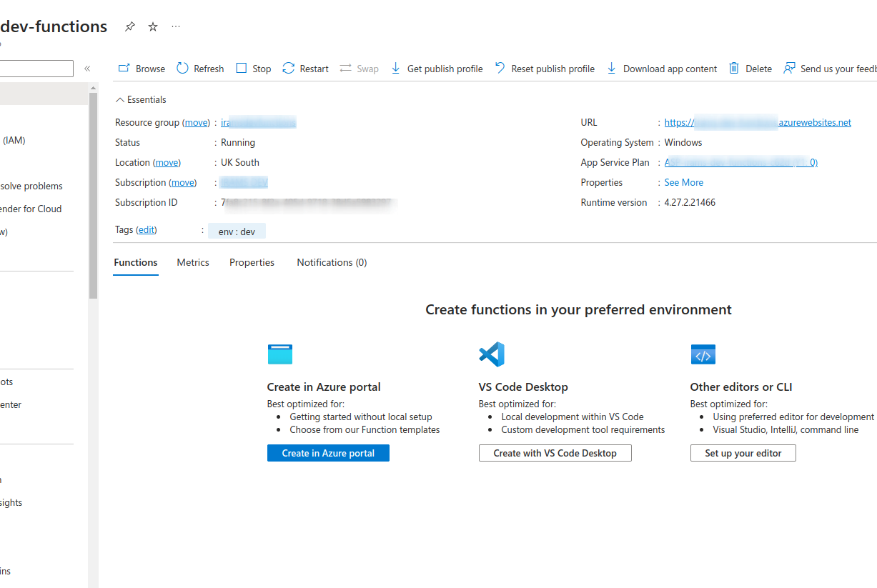Move resource group via move link
This screenshot has height=588, width=877.
(196, 123)
